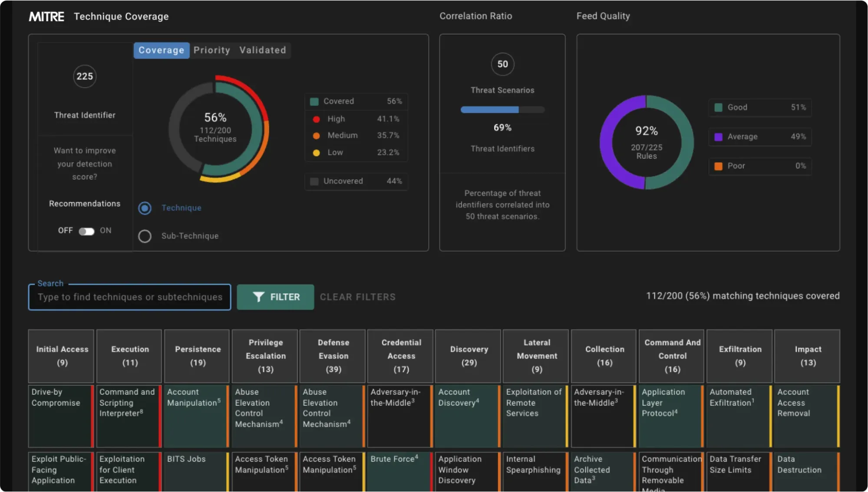Viewport: 868px width, 492px height.
Task: Select the Credential Access (17) column header
Action: tap(400, 356)
